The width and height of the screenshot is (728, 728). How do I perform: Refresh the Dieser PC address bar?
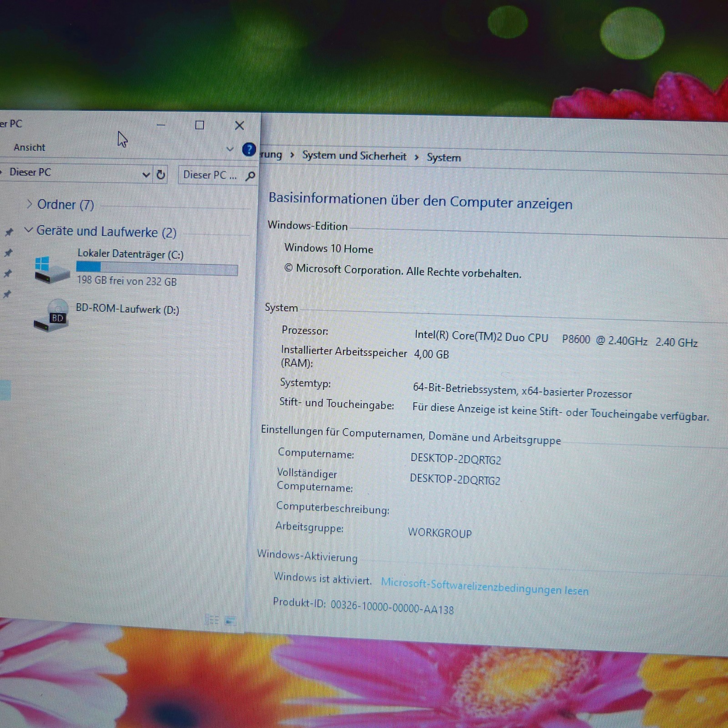(x=161, y=175)
